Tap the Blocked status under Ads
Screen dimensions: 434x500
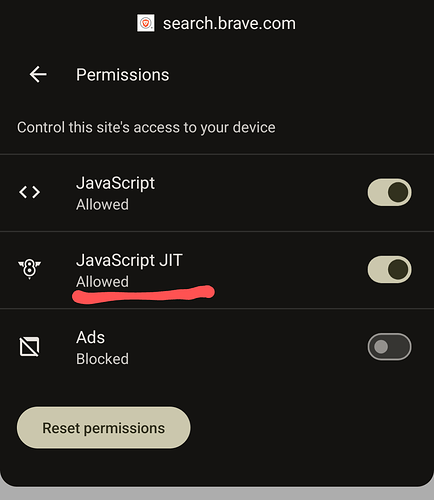coord(102,359)
